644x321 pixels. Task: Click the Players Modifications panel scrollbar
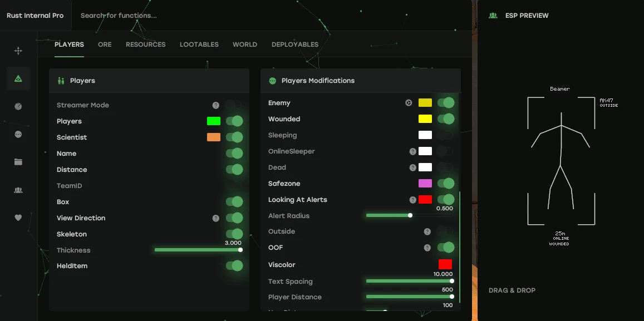[460, 247]
